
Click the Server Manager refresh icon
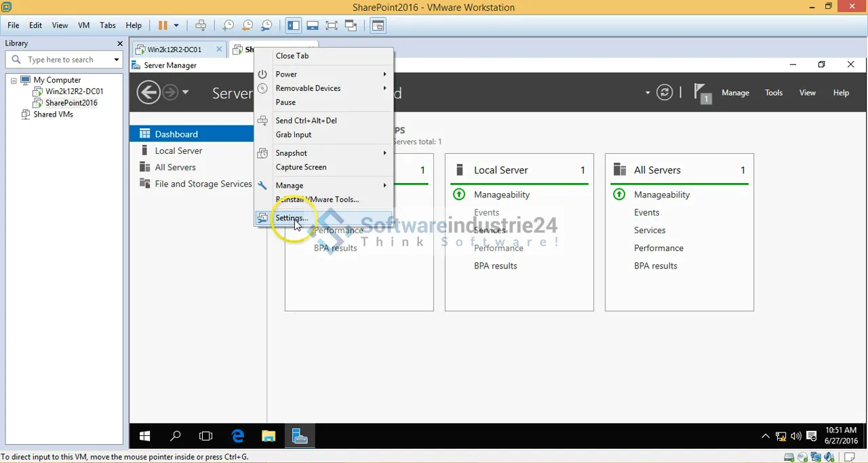pyautogui.click(x=665, y=93)
